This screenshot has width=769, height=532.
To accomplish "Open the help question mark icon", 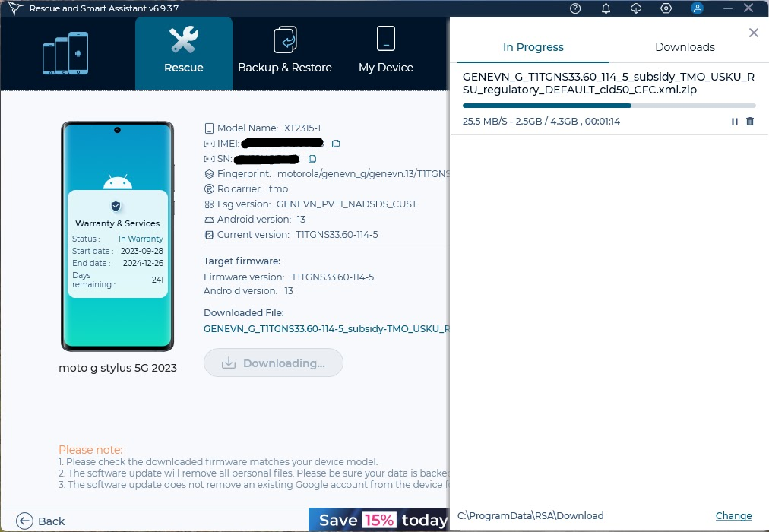I will tap(575, 8).
